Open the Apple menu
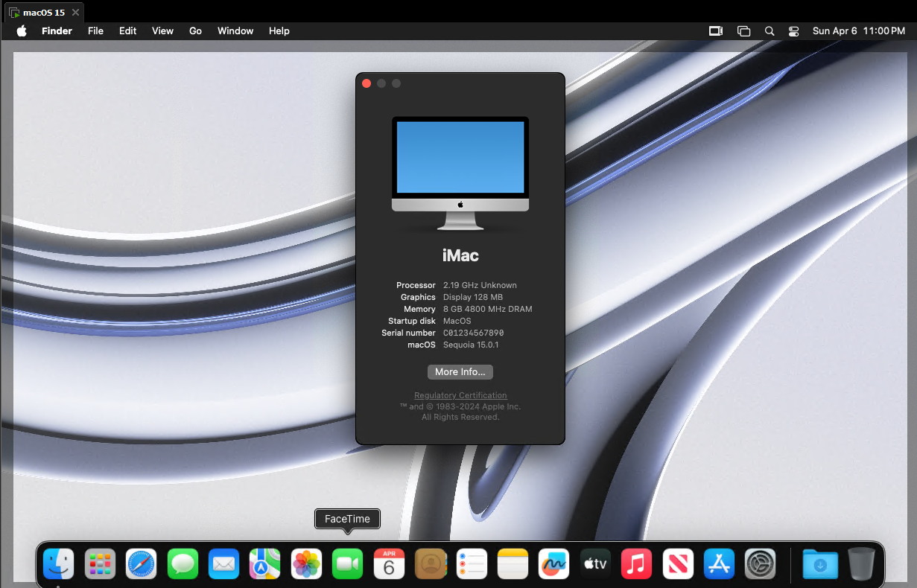Viewport: 917px width, 588px height. tap(22, 31)
